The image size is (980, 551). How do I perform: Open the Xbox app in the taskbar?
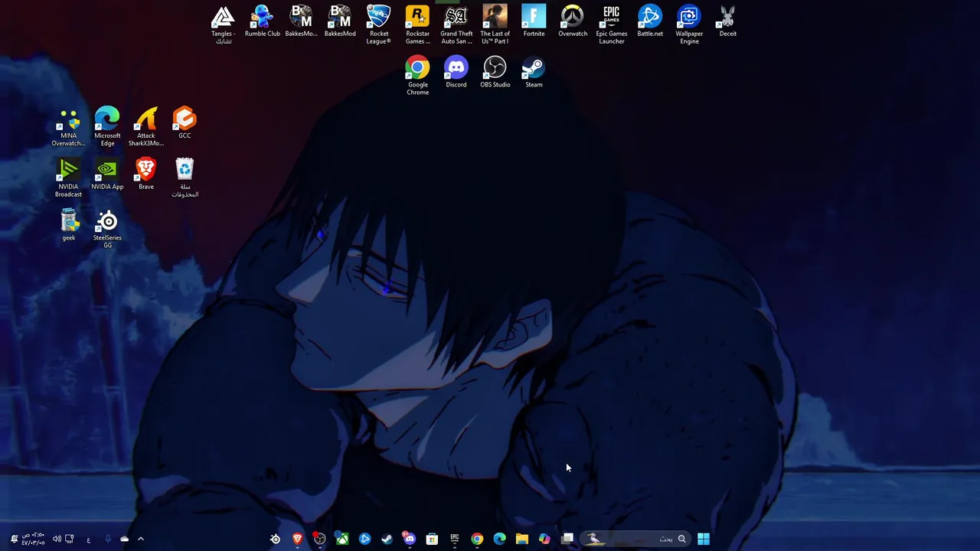[341, 539]
